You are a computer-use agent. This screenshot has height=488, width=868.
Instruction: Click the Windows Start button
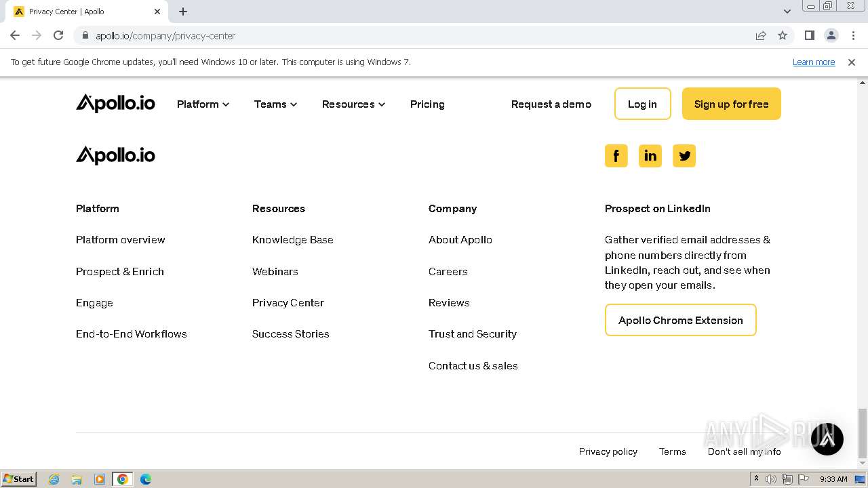click(18, 479)
